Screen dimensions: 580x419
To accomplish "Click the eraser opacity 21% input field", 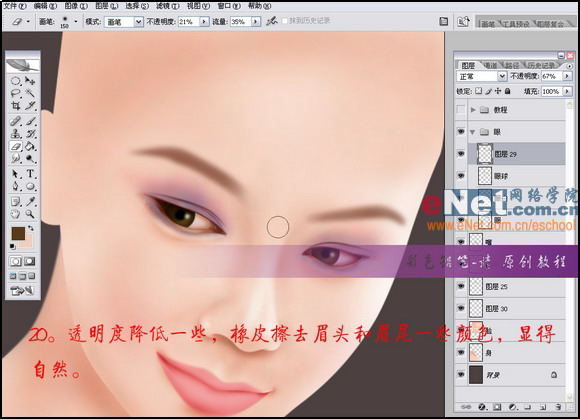I will point(189,22).
